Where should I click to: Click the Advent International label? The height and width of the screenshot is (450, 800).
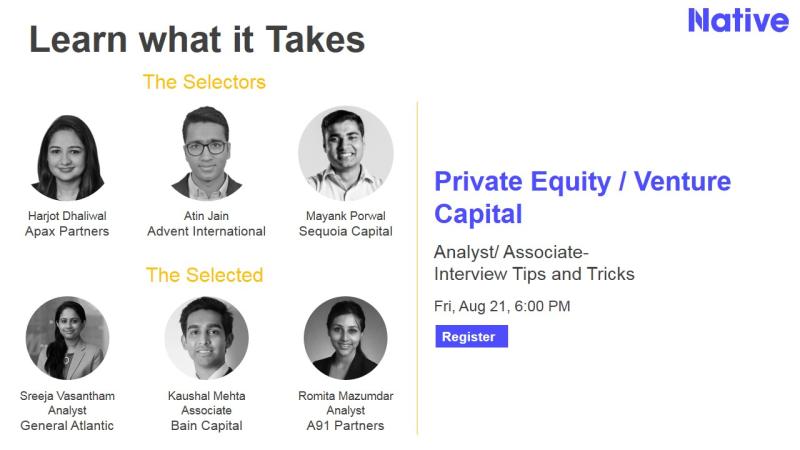[206, 231]
